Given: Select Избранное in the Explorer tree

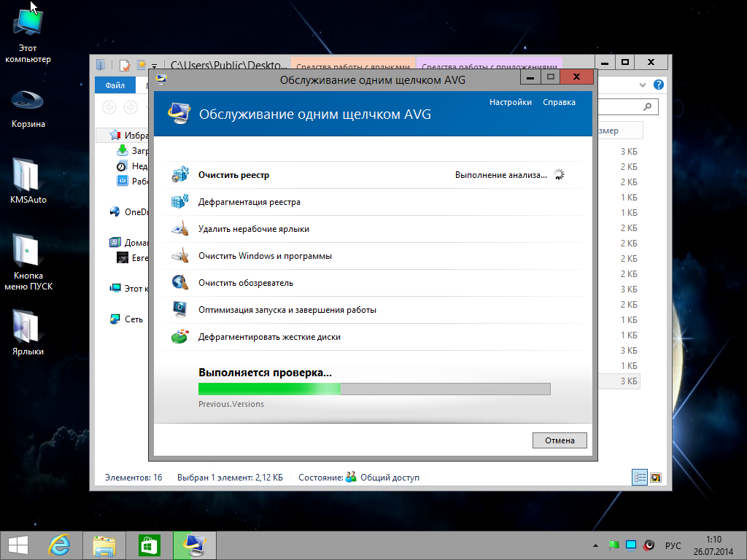Looking at the screenshot, I should tap(130, 135).
